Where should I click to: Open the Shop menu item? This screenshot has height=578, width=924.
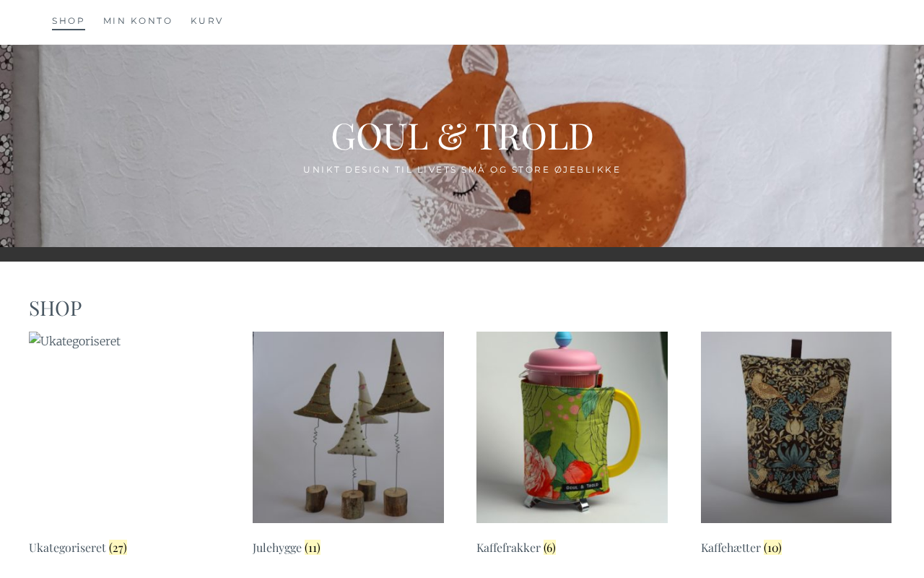[x=69, y=21]
